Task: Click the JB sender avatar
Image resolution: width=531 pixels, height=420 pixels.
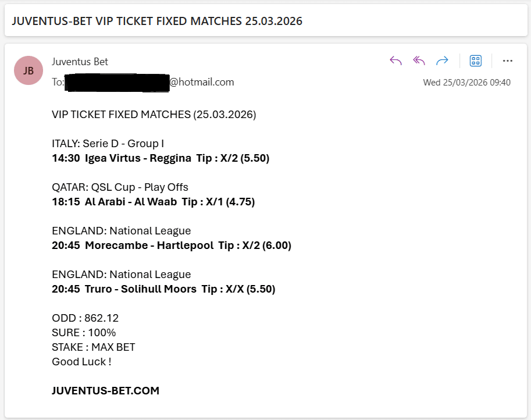Action: [28, 70]
